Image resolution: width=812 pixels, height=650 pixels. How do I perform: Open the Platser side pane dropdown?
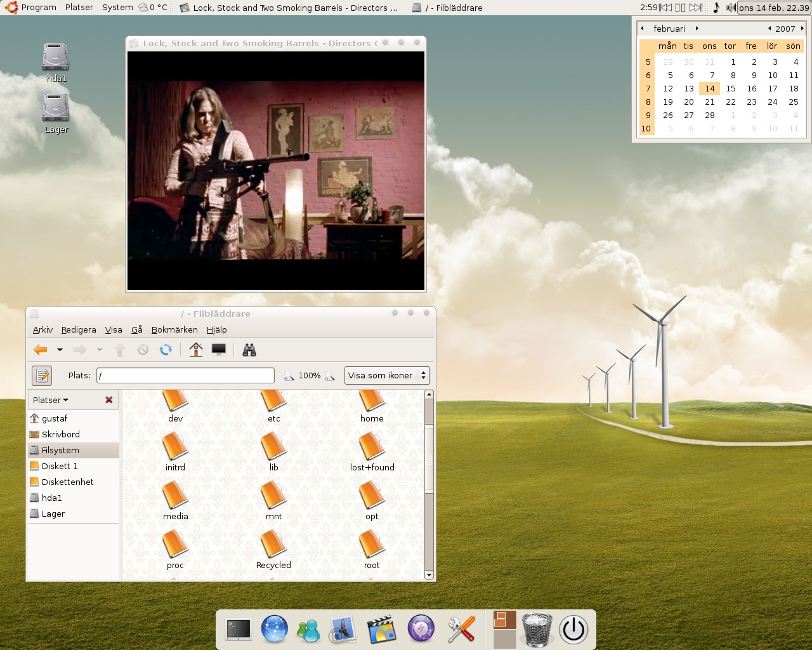click(x=51, y=400)
